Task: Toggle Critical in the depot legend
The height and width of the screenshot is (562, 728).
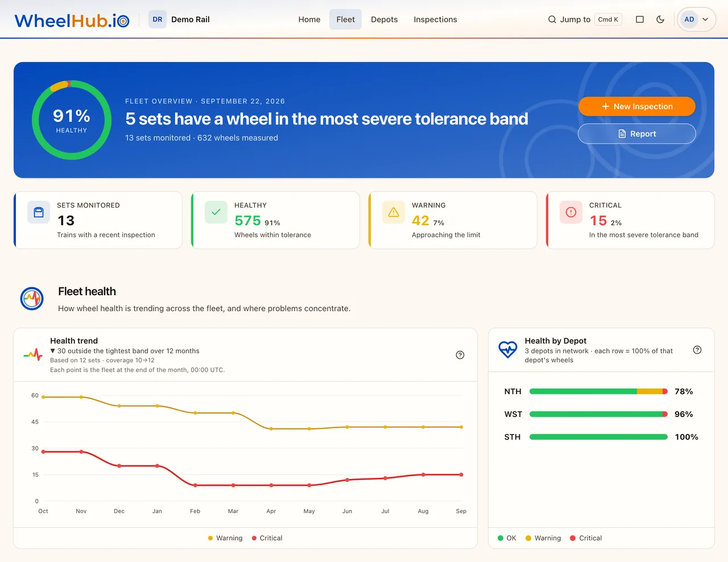Action: click(x=586, y=538)
